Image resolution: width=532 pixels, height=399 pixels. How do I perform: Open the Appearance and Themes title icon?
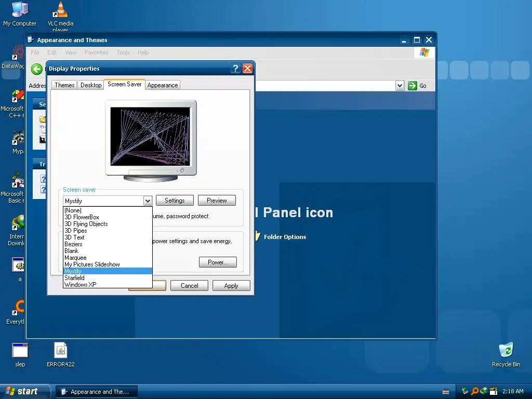click(31, 39)
